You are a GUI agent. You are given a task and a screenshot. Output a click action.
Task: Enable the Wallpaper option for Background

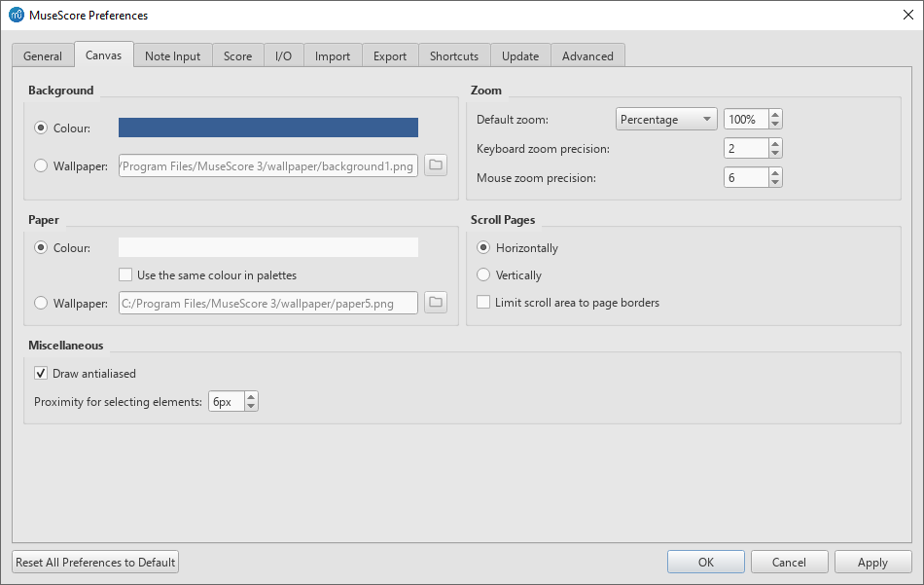[40, 165]
